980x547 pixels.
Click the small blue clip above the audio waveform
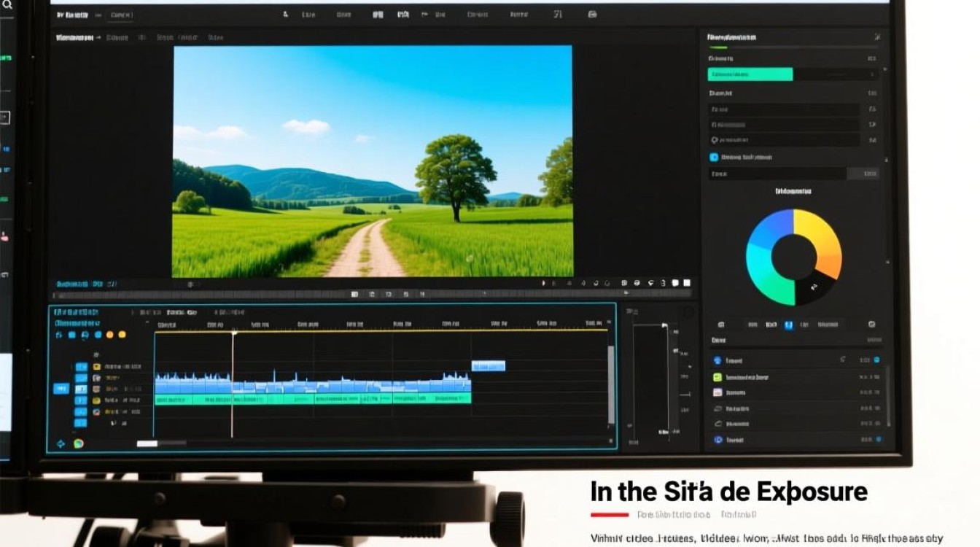click(x=488, y=365)
